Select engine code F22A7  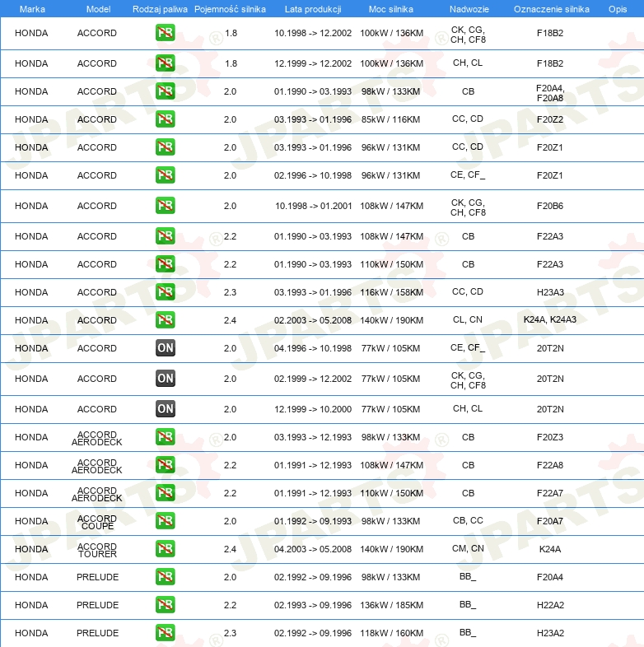click(550, 494)
